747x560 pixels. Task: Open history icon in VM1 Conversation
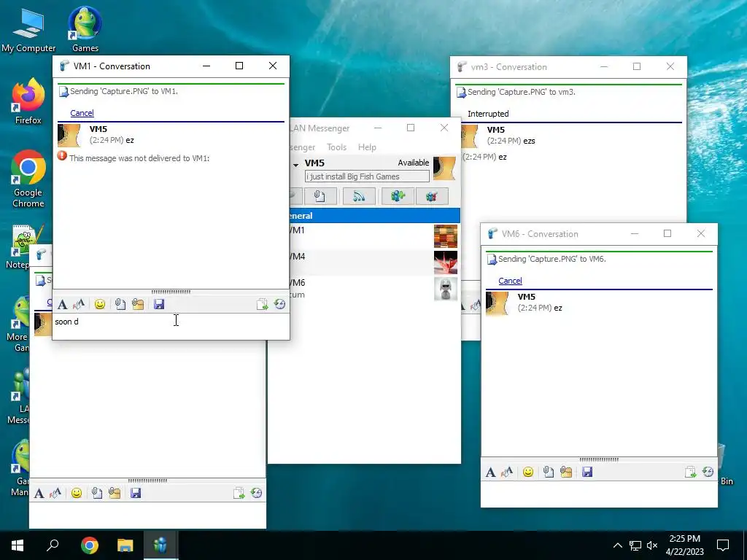[279, 304]
